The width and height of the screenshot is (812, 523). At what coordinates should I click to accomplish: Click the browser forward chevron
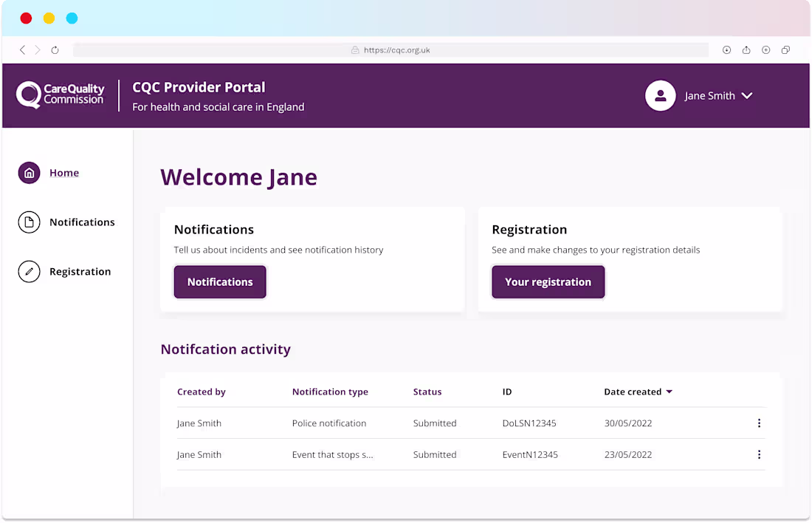click(x=37, y=49)
